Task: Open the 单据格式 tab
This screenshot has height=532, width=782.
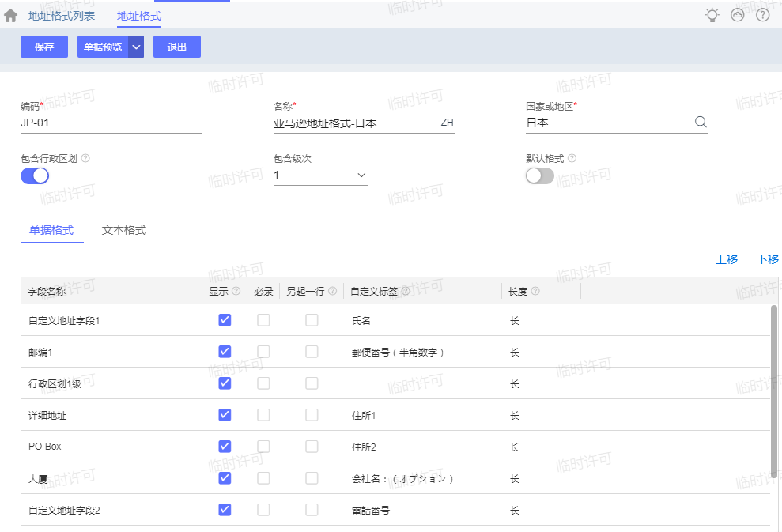Action: tap(51, 230)
